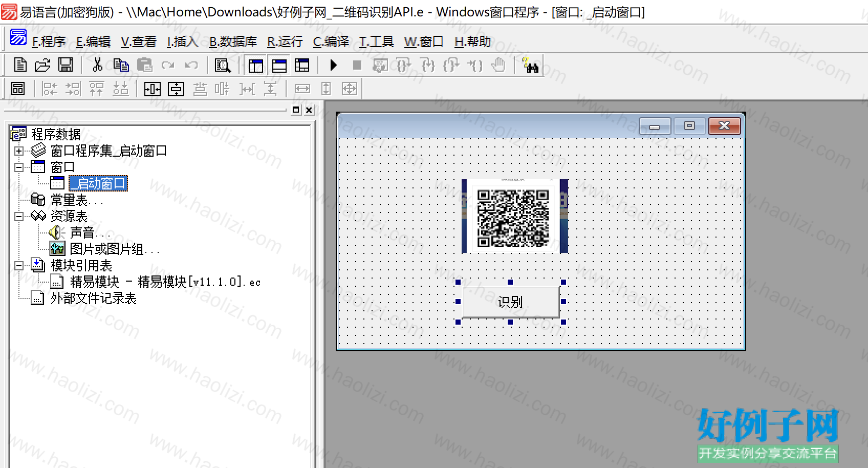868x468 pixels.
Task: Click the Copy icon in the toolbar
Action: pos(121,65)
